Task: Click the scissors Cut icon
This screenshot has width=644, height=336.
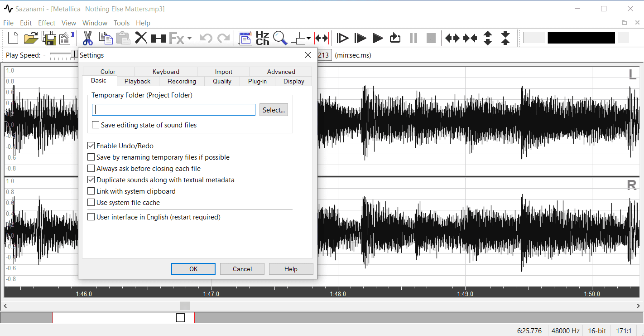Action: pyautogui.click(x=88, y=38)
